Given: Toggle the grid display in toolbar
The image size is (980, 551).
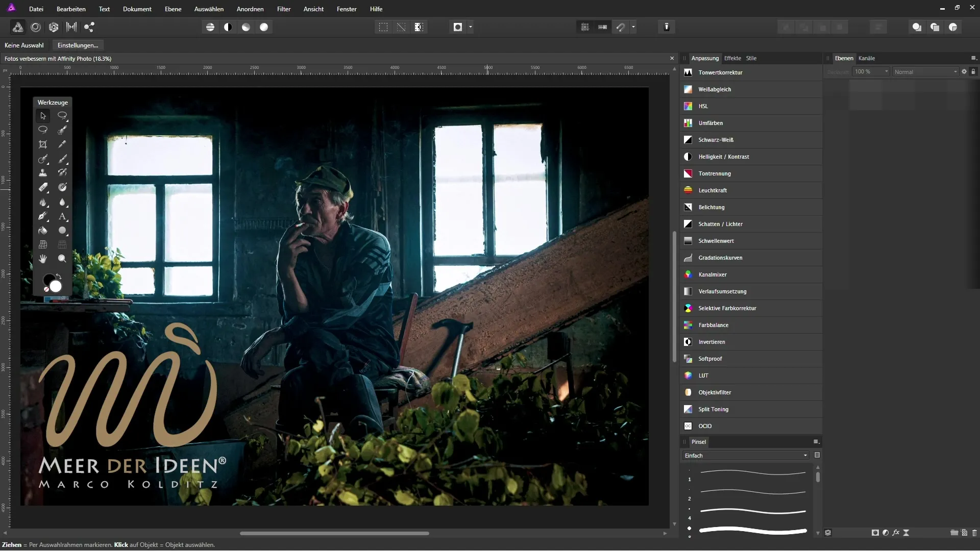Looking at the screenshot, I should pos(585,27).
